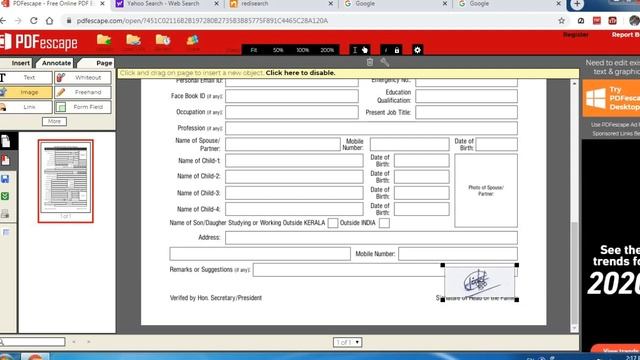Open the gear settings icon
This screenshot has width=640, height=360.
(417, 50)
